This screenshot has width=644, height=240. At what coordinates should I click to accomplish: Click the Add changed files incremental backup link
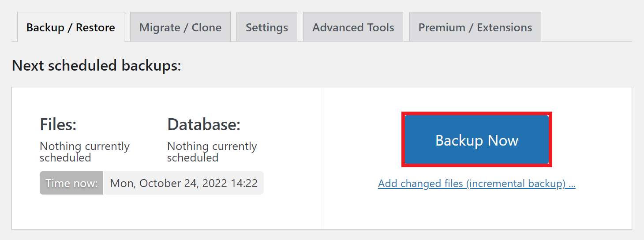click(476, 184)
